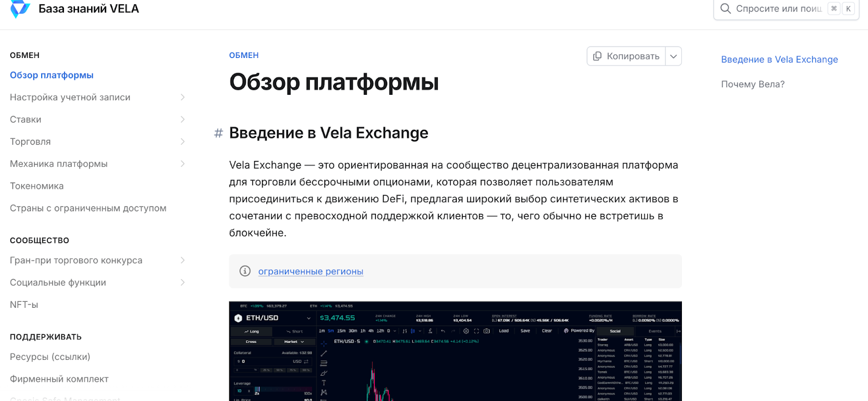Select NFT-ы in the sidebar
This screenshot has height=401, width=868.
(x=24, y=305)
